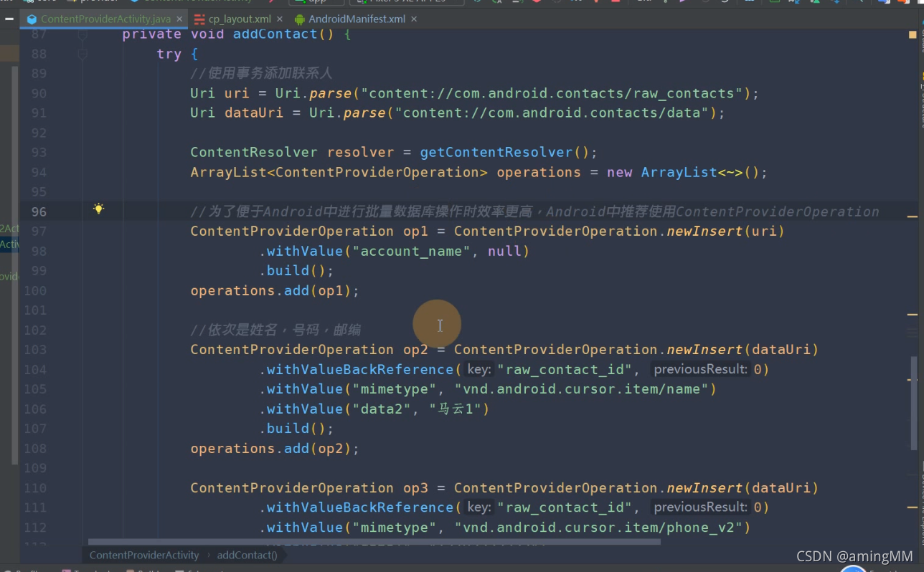Click the lightbulb quick-fix icon on line 96
Viewport: 924px width, 572px height.
[x=98, y=209]
